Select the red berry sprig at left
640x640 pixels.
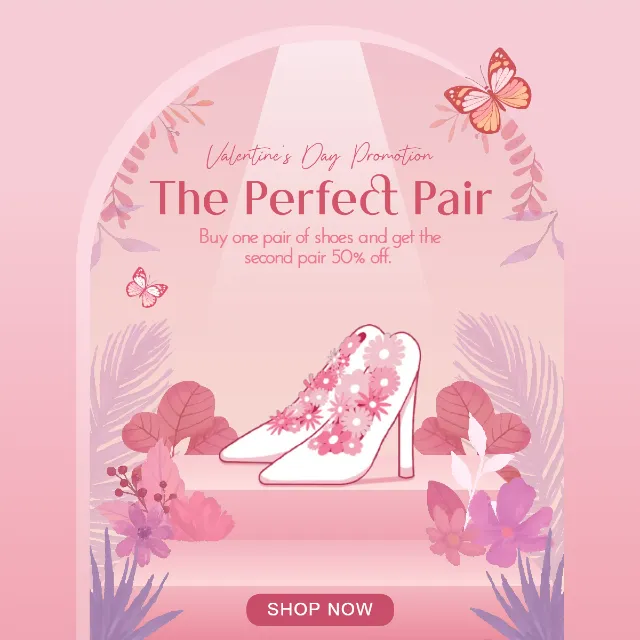click(x=139, y=488)
